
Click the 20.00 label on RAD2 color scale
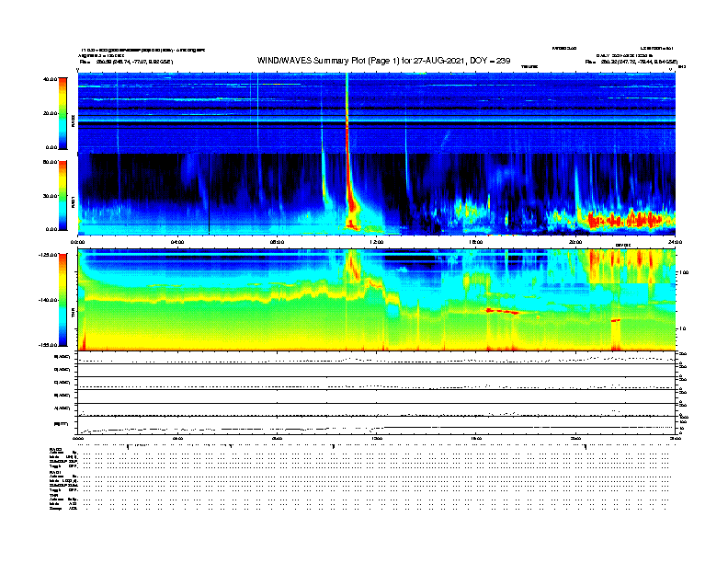pyautogui.click(x=50, y=113)
